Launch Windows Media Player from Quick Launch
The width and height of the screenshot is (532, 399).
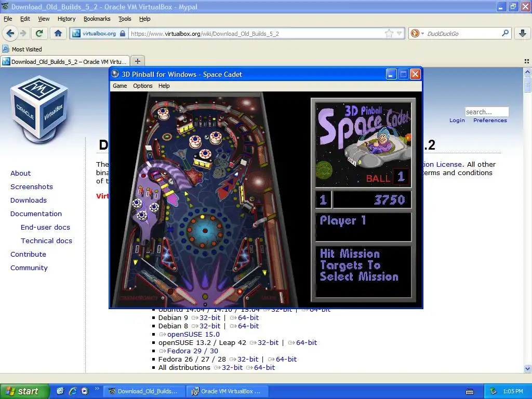pyautogui.click(x=85, y=391)
